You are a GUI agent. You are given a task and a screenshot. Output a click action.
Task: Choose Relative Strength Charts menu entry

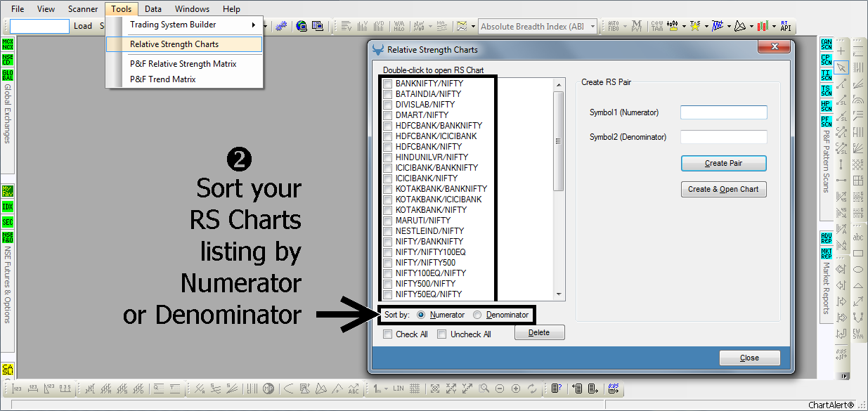(x=184, y=44)
